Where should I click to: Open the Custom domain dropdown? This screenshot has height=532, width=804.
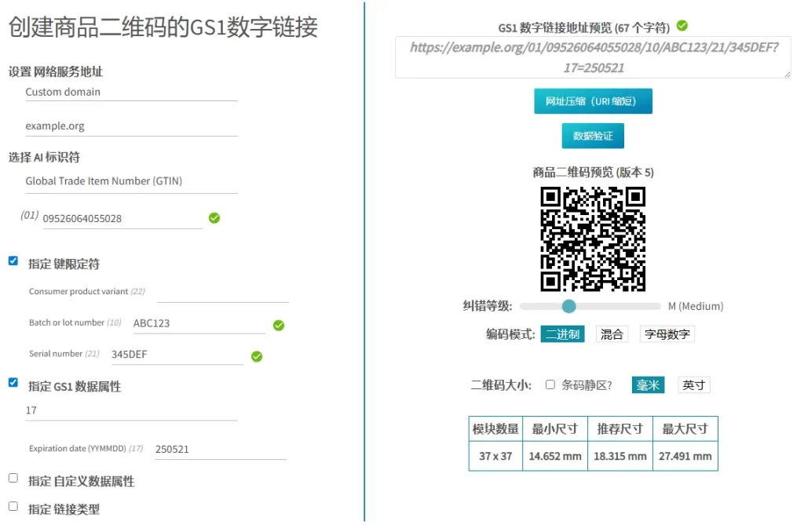click(130, 92)
